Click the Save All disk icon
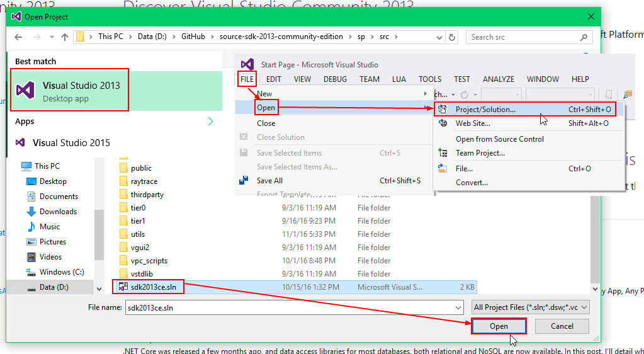This screenshot has height=354, width=644. click(244, 180)
